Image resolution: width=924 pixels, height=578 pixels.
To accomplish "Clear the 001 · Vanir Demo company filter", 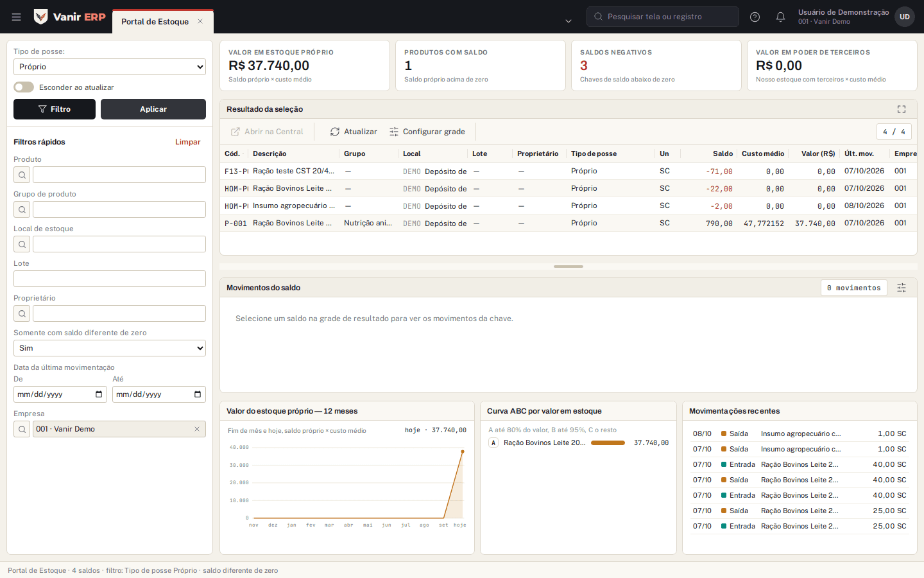I will (x=197, y=429).
